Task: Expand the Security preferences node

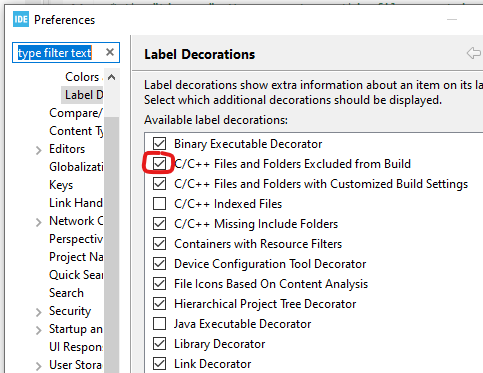Action: pyautogui.click(x=39, y=312)
